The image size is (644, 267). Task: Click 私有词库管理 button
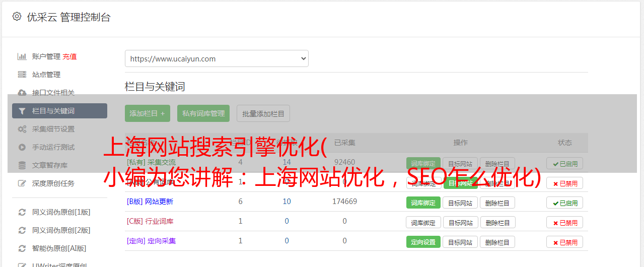pos(203,113)
